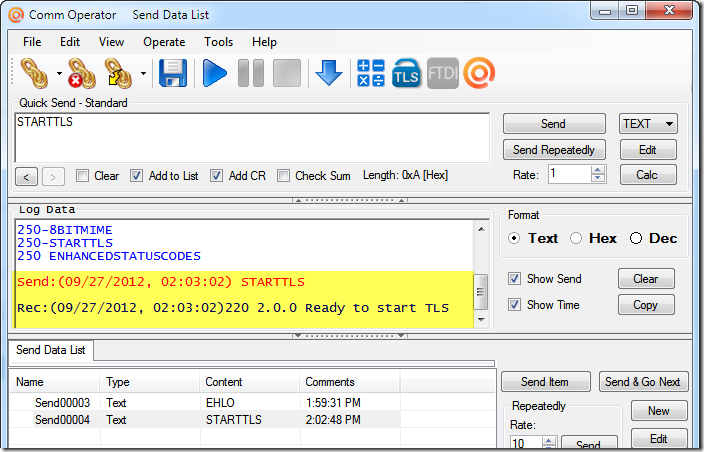Viewport: 704px width, 452px height.
Task: Click the New button in Send Data List
Action: (x=659, y=411)
